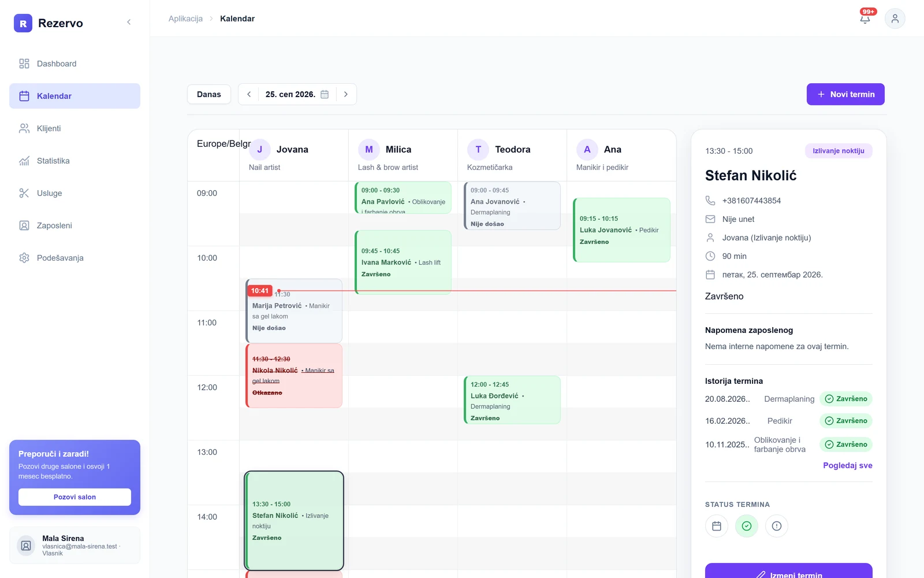
Task: Click Teodora's avatar in calendar header
Action: pos(478,150)
